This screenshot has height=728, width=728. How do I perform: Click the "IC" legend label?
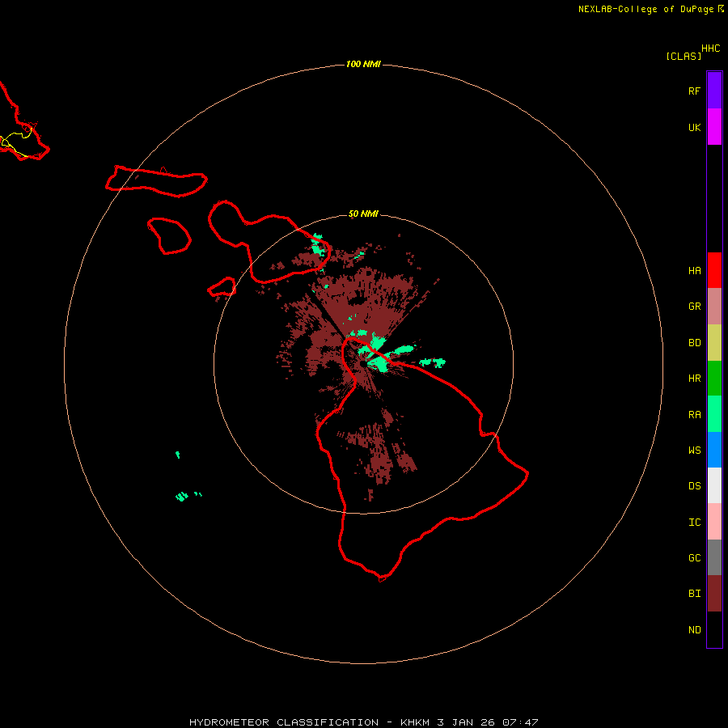pyautogui.click(x=694, y=522)
